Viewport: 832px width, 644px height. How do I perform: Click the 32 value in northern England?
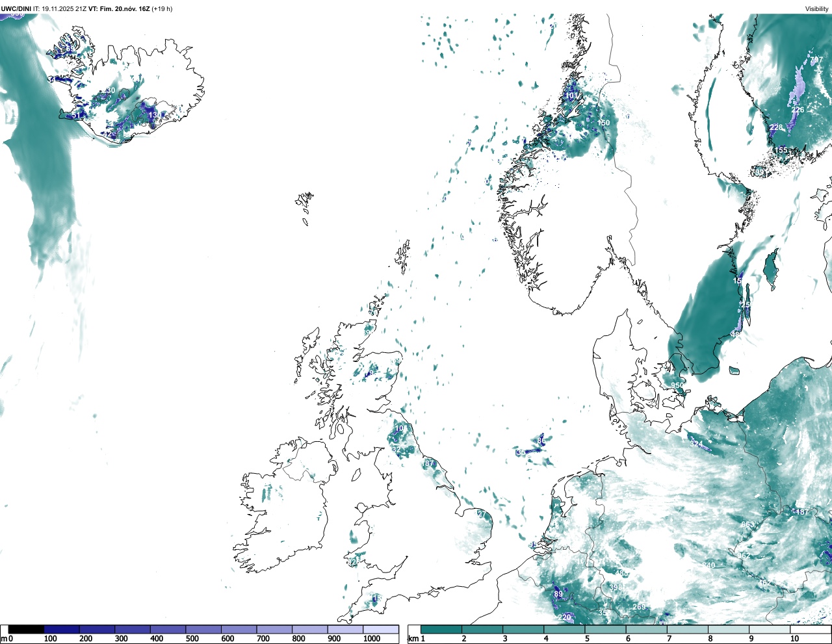point(396,449)
